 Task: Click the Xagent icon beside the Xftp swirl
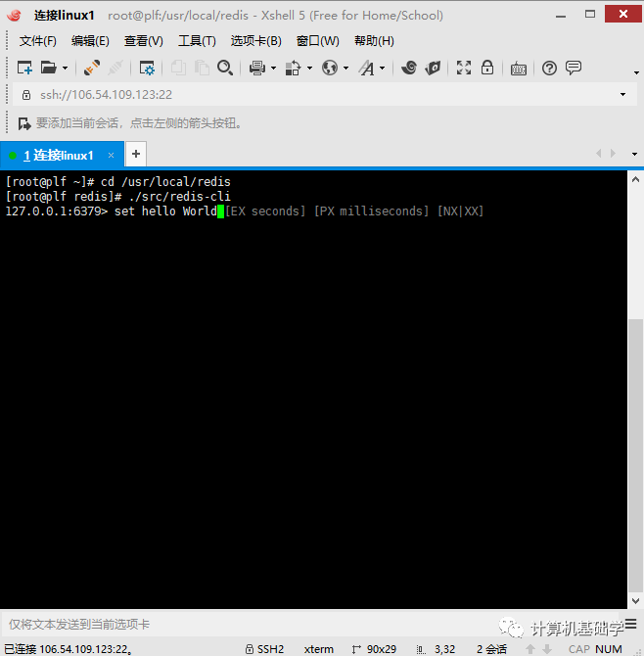click(x=433, y=68)
